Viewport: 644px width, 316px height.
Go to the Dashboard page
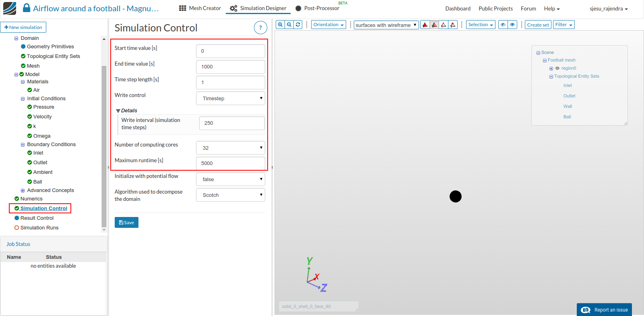pos(458,8)
